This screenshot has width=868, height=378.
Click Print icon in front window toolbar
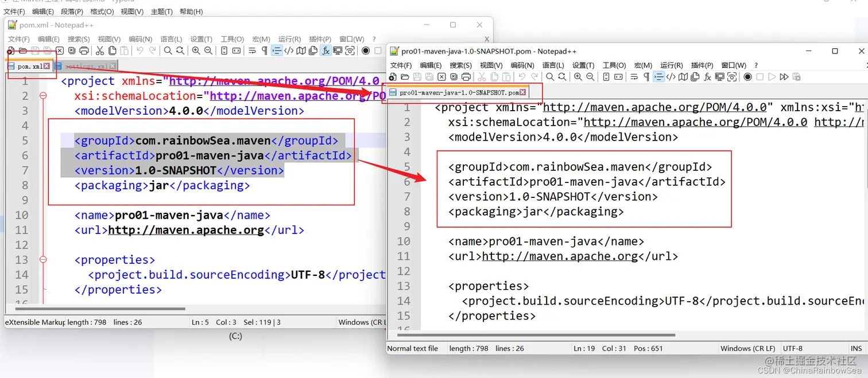(466, 77)
